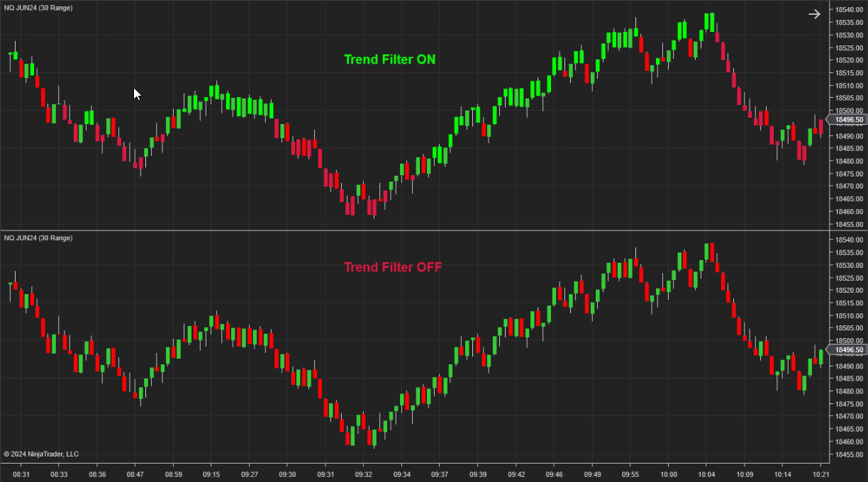
Task: Click the 09:15 time axis label
Action: pos(211,474)
